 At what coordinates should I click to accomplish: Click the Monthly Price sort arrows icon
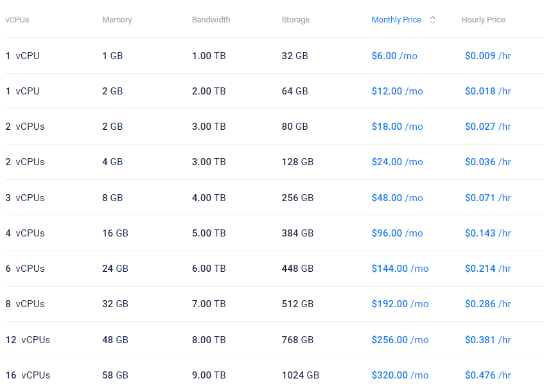(x=432, y=20)
